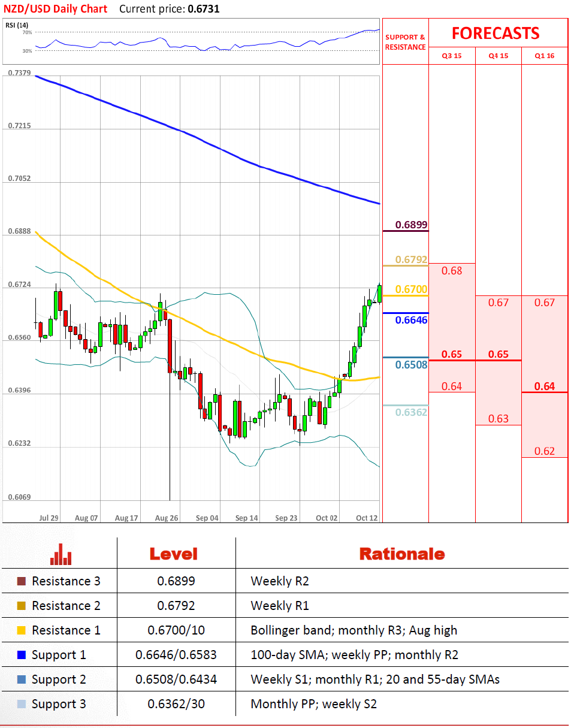Click the Resistance 2 gold color square
The image size is (574, 728).
click(x=22, y=606)
